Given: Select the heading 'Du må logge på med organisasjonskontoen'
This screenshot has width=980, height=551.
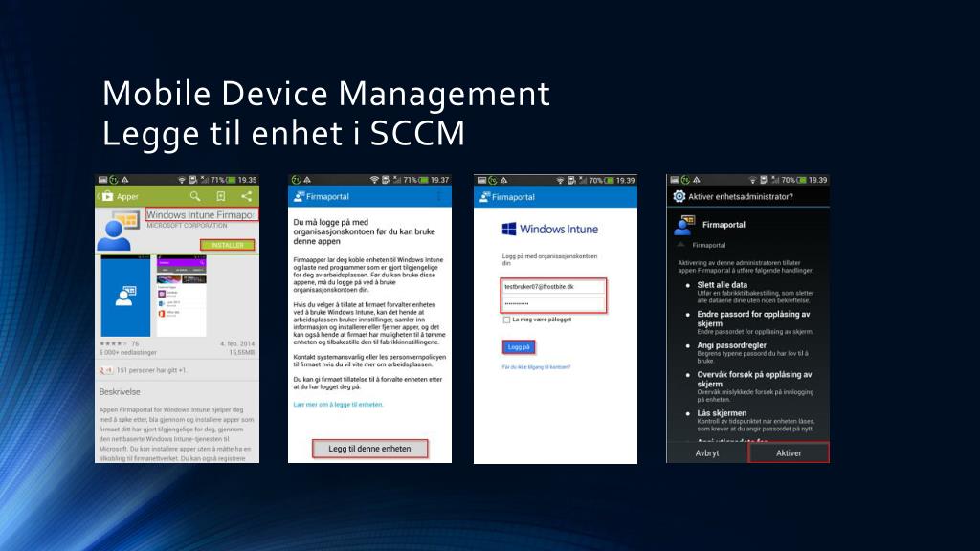Looking at the screenshot, I should (x=364, y=231).
